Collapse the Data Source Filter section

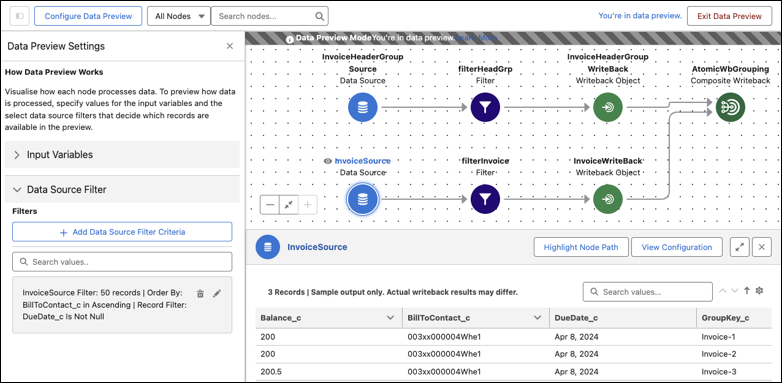[122, 190]
